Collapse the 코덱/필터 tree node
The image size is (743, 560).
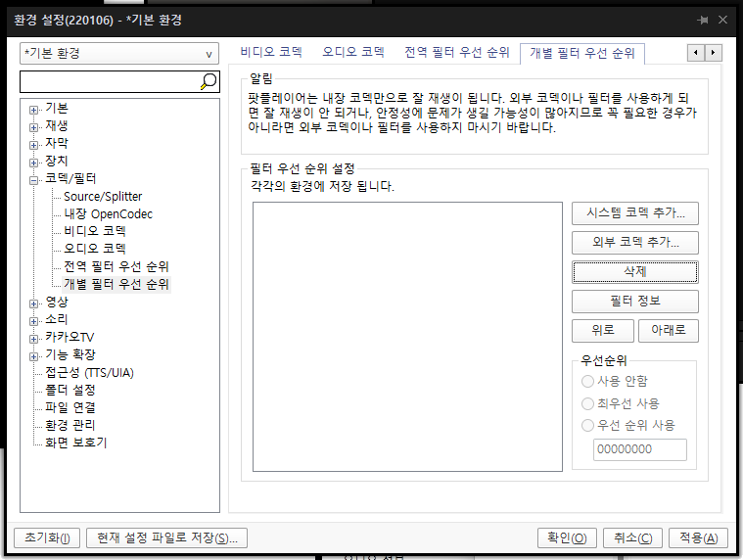point(33,180)
